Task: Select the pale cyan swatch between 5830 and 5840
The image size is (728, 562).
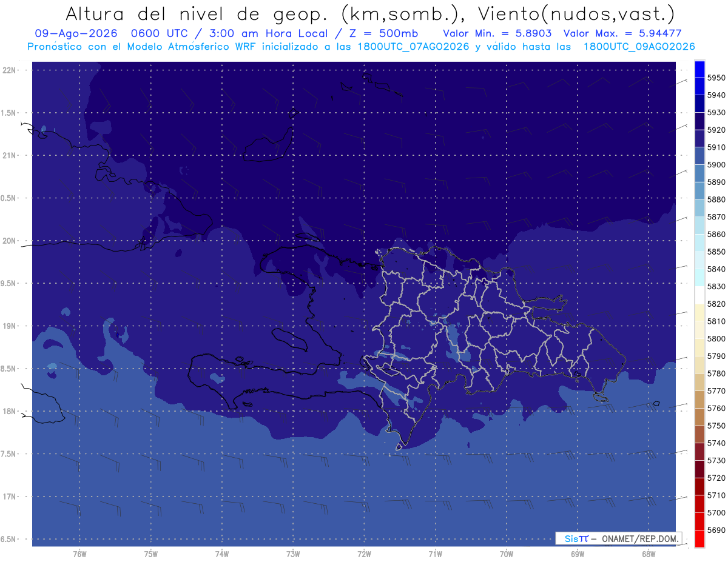Action: point(699,278)
